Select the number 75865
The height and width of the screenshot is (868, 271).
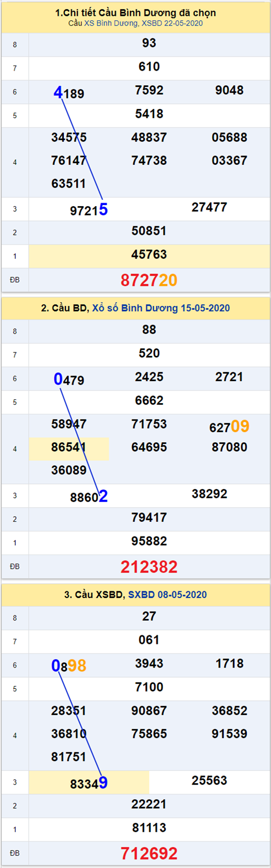point(149,734)
